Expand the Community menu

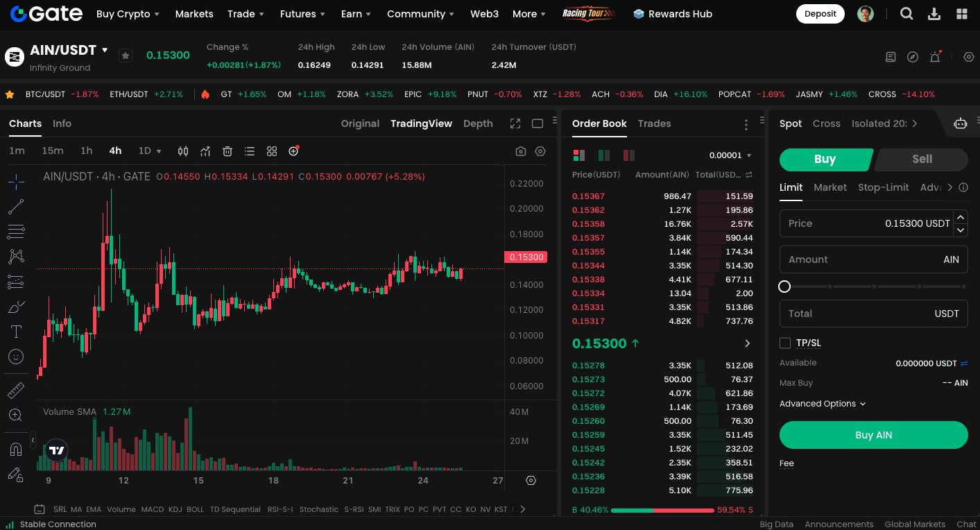420,14
